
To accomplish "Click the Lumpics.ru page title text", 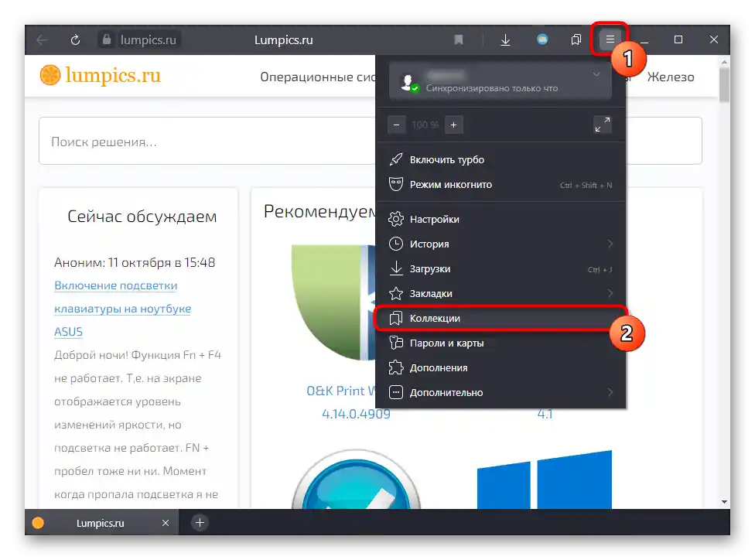I will (284, 40).
